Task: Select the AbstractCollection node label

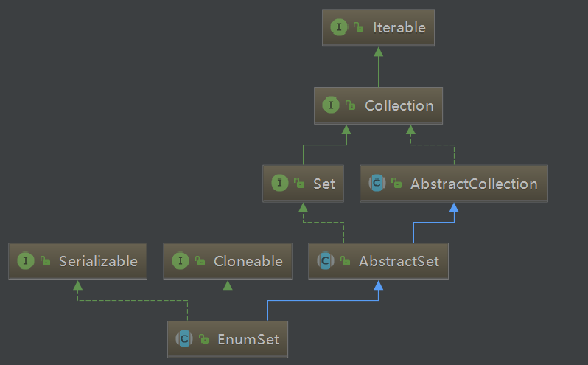Action: tap(473, 184)
